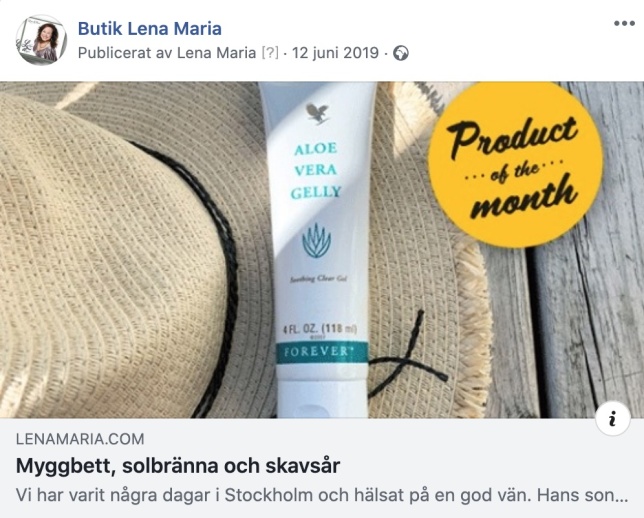644x518 pixels.
Task: Click the 4 FL. OZ. (118 ml) label
Action: tap(320, 329)
